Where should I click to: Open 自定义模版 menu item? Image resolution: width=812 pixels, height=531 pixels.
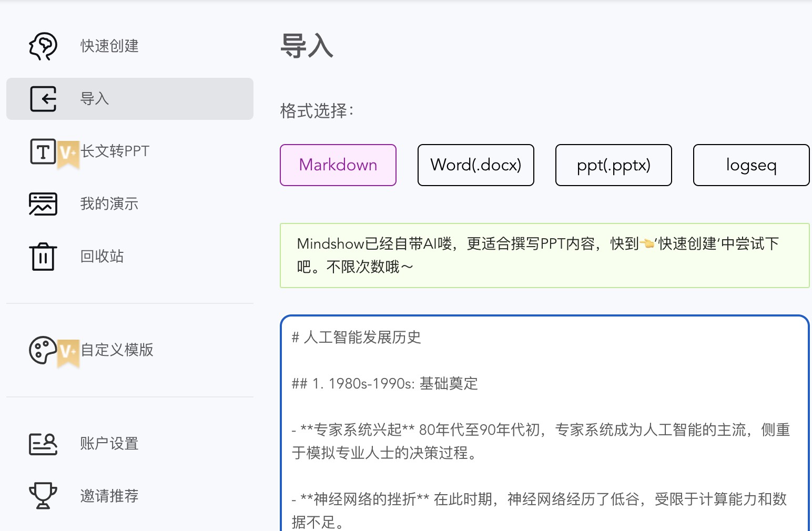117,350
